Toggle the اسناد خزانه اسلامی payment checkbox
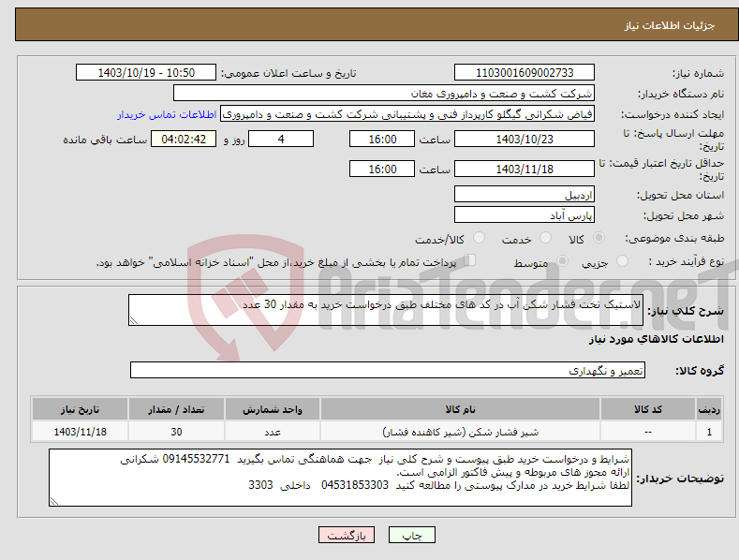 [470, 260]
